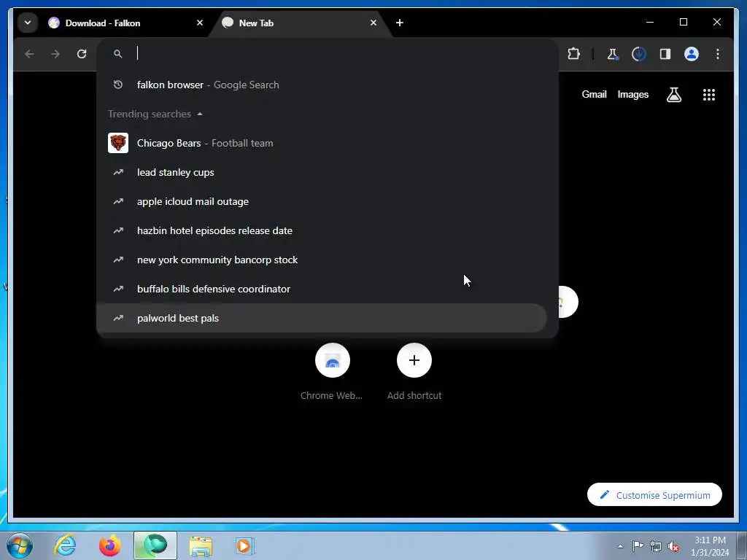747x560 pixels.
Task: Show hidden system tray icons
Action: point(620,546)
